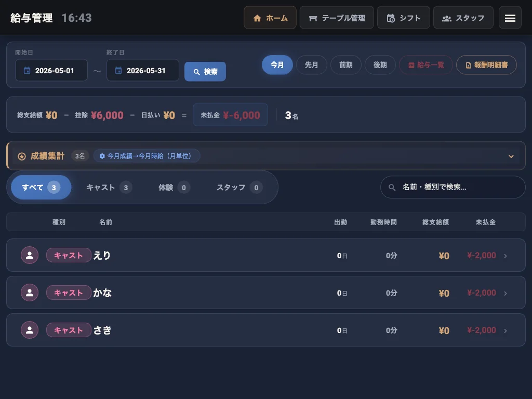532x399 pixels.
Task: Click the name えり
Action: (x=102, y=256)
